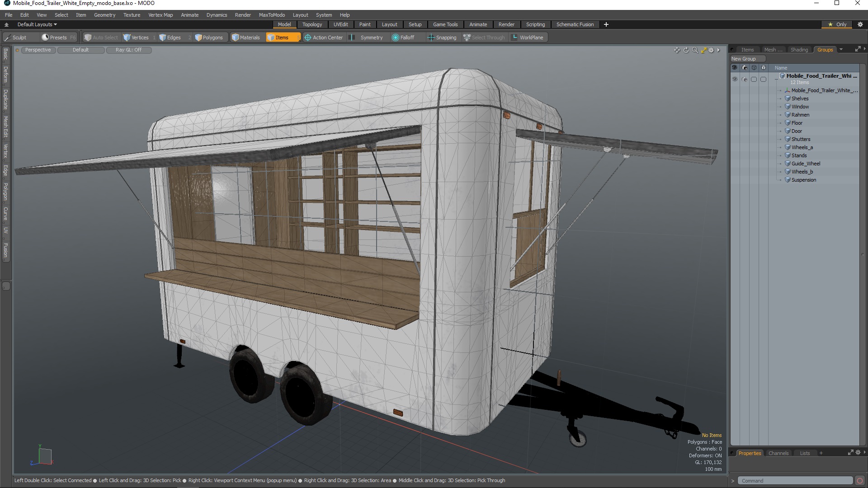Image resolution: width=868 pixels, height=488 pixels.
Task: Add a new properties tab with plus
Action: pyautogui.click(x=821, y=453)
